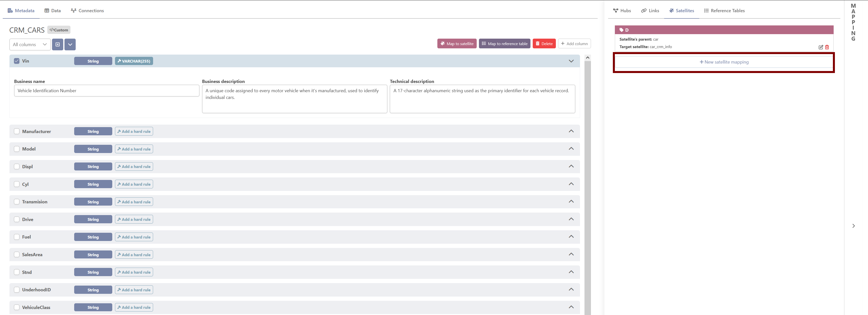Add a hard rule to VehiculeClass
The width and height of the screenshot is (868, 315).
pyautogui.click(x=134, y=307)
